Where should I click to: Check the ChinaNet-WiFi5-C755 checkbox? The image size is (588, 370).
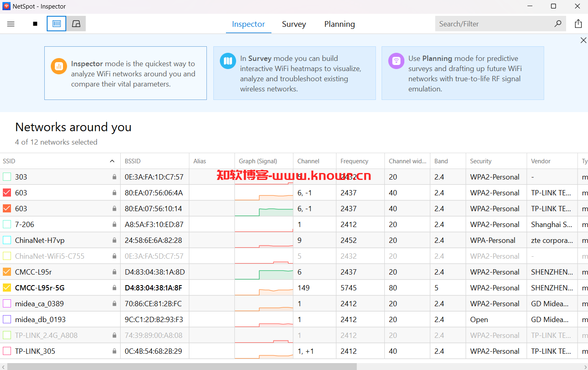tap(7, 256)
